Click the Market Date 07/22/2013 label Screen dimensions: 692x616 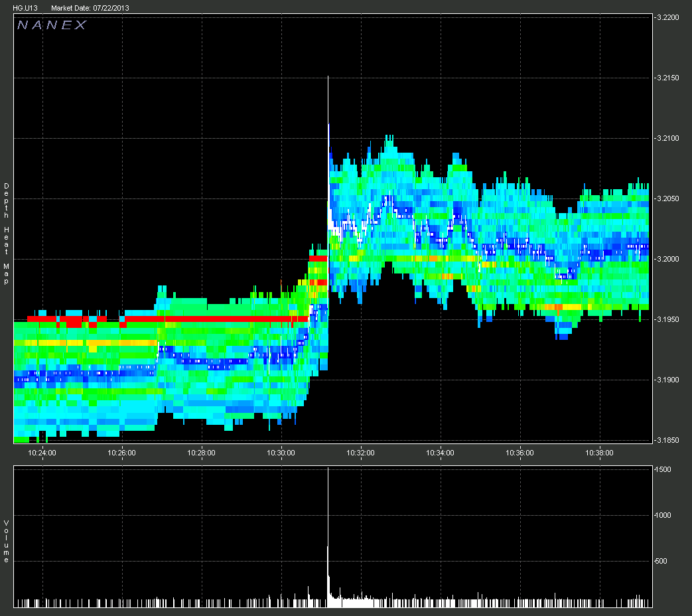tap(90, 8)
